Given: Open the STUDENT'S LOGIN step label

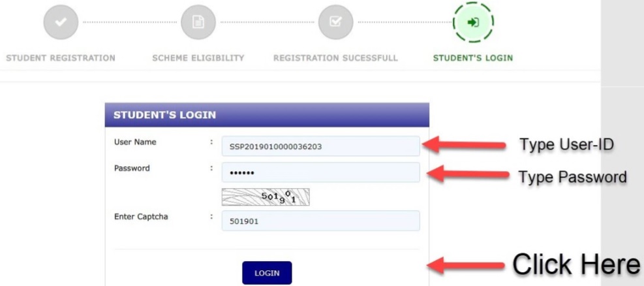Looking at the screenshot, I should (473, 58).
